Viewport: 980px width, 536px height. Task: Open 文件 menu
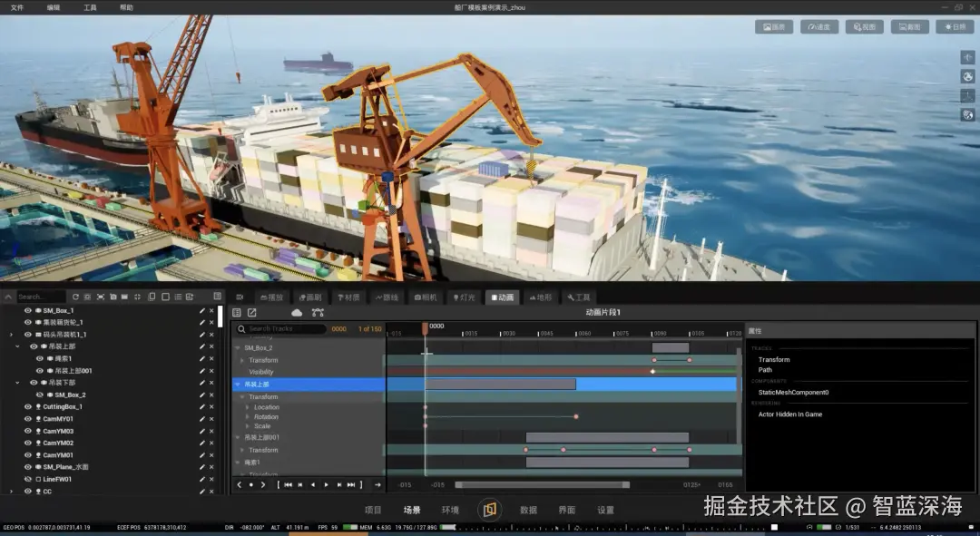pos(17,7)
